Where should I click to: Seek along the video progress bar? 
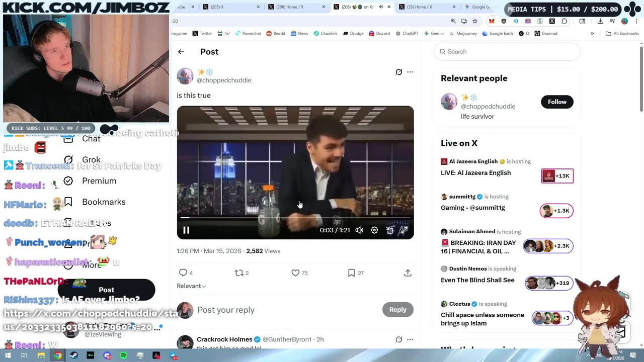pos(295,218)
